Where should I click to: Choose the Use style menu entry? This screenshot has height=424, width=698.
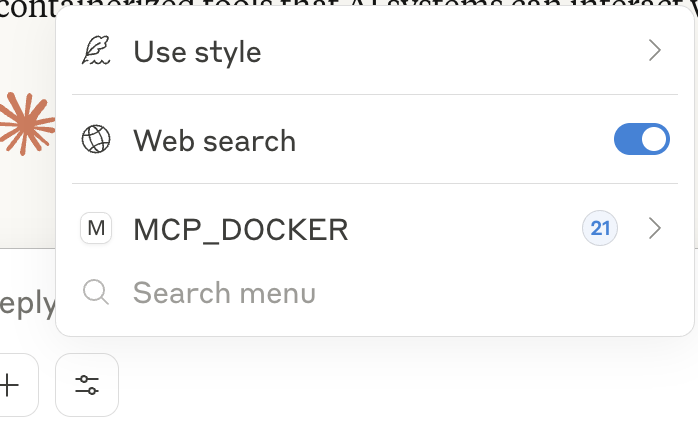coord(375,50)
